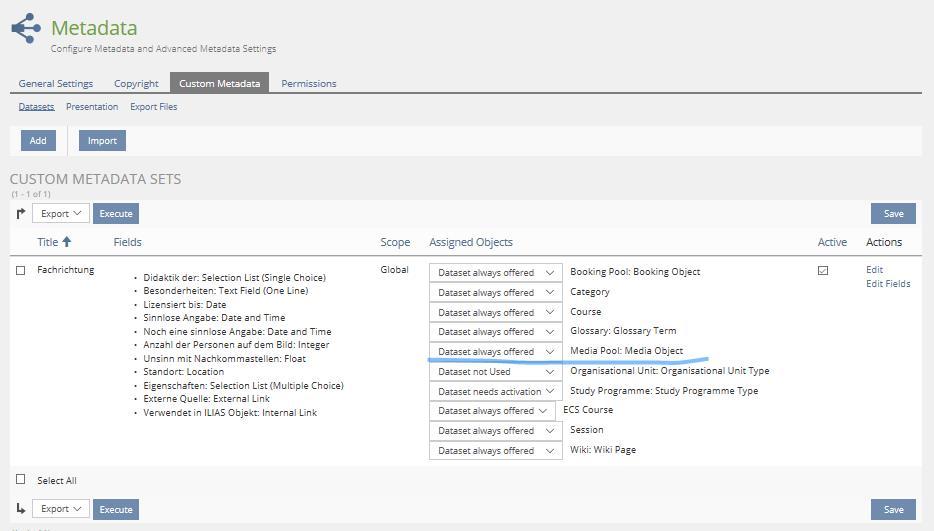The height and width of the screenshot is (531, 934).
Task: Toggle the Active checkbox for Fachrichtung
Action: pyautogui.click(x=823, y=270)
